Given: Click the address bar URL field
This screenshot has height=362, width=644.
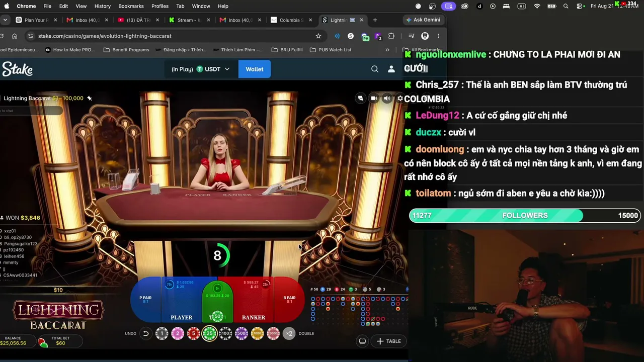Looking at the screenshot, I should coord(174,36).
